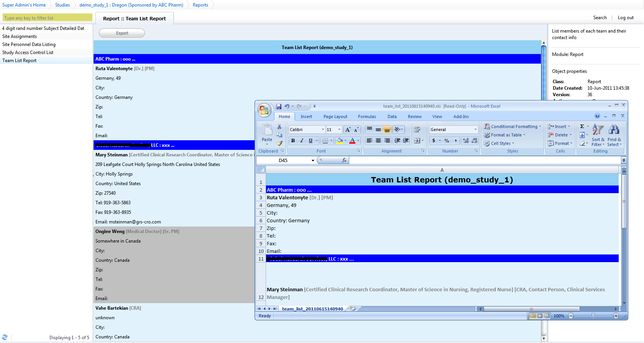The image size is (644, 343).
Task: Switch to the Review ribbon tab
Action: (x=415, y=117)
